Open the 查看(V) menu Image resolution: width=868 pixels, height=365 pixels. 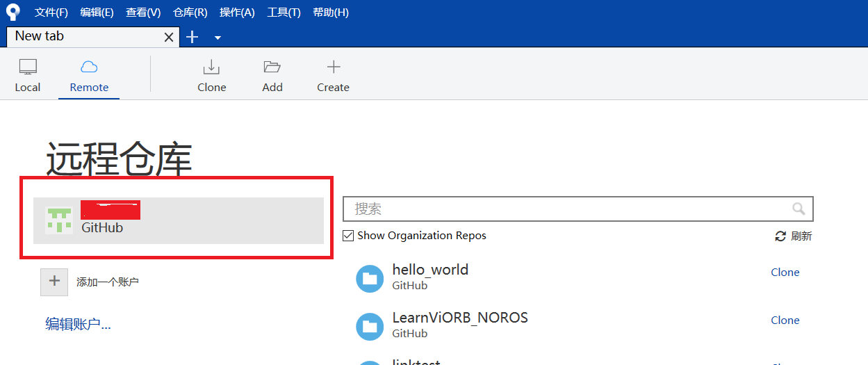(x=143, y=13)
